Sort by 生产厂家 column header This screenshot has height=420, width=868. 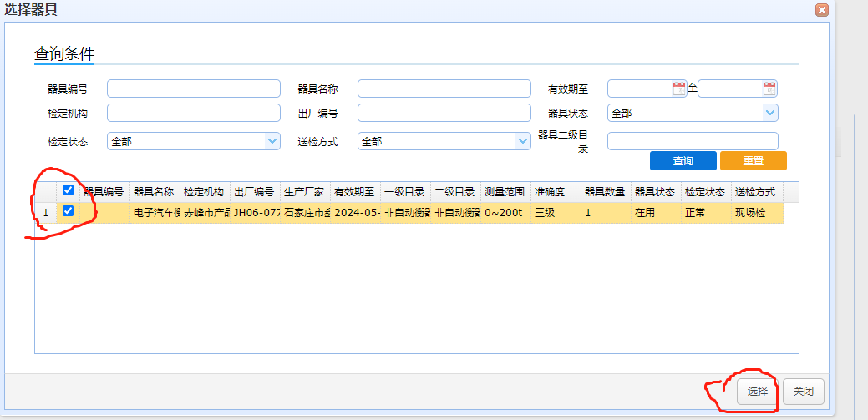click(305, 192)
